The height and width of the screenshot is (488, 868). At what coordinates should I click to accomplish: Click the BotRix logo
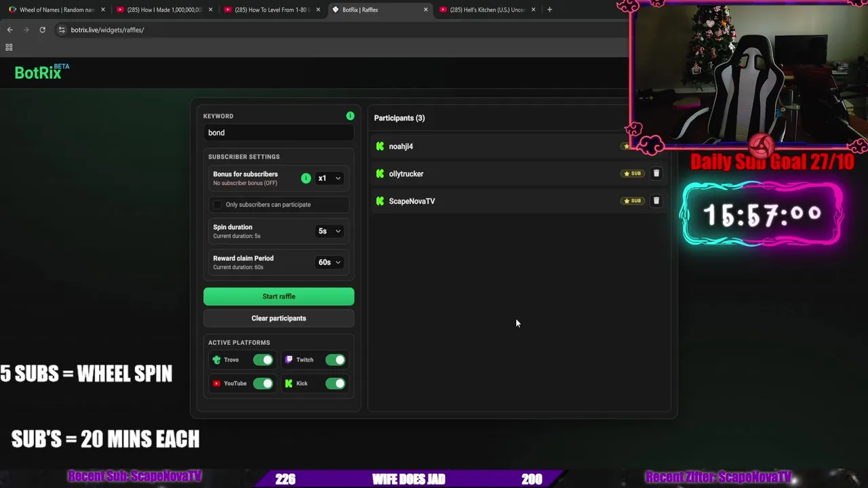coord(42,72)
